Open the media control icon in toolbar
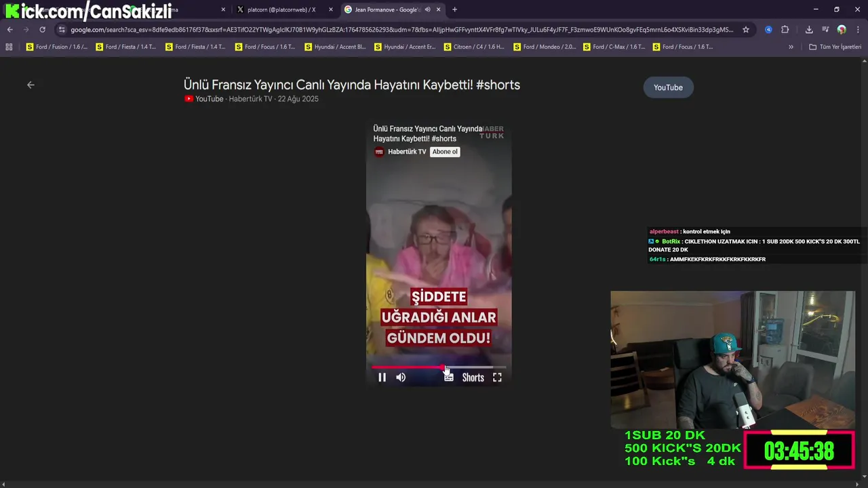The width and height of the screenshot is (868, 488). coord(825,30)
